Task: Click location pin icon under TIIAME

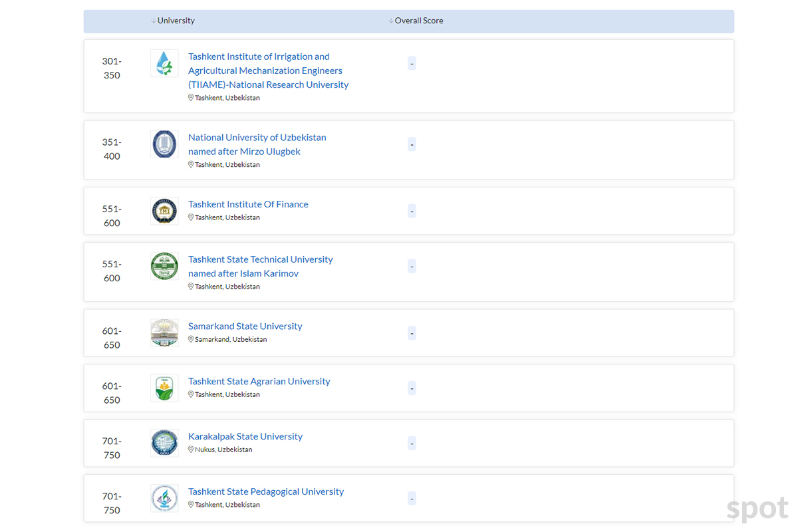Action: click(191, 97)
